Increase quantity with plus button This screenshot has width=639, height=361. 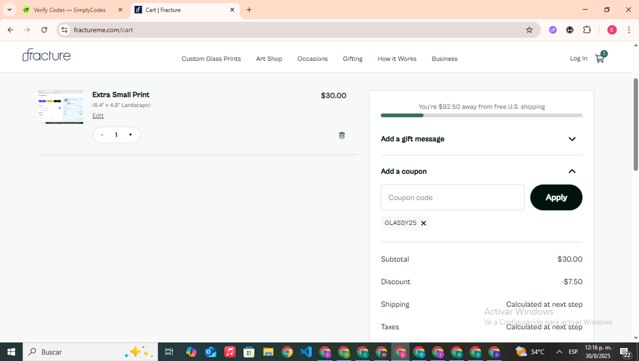[130, 135]
